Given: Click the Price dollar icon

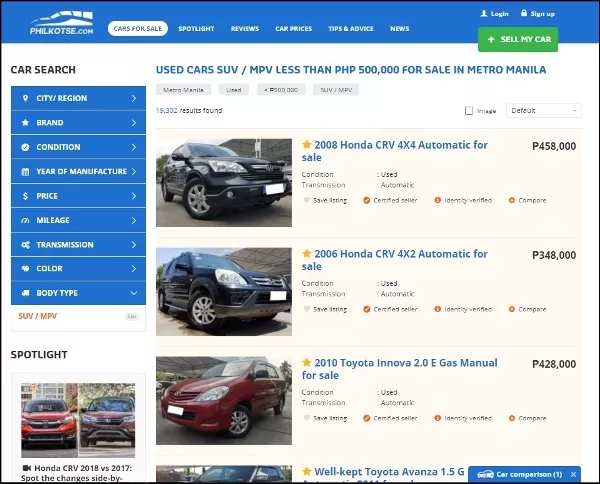Looking at the screenshot, I should point(25,196).
